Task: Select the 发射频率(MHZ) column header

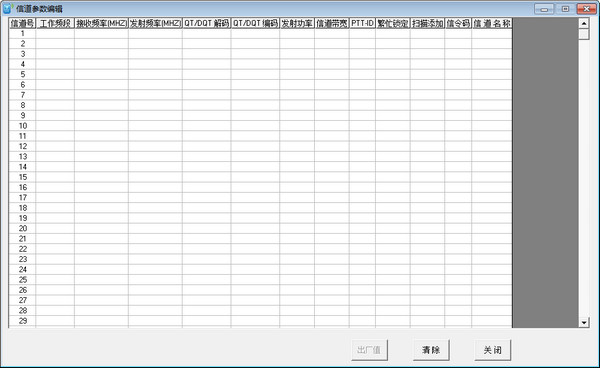Action: tap(155, 23)
